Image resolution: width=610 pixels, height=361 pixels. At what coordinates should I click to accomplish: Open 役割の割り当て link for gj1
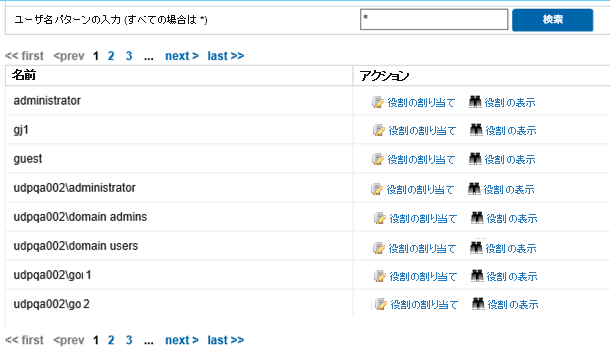422,131
